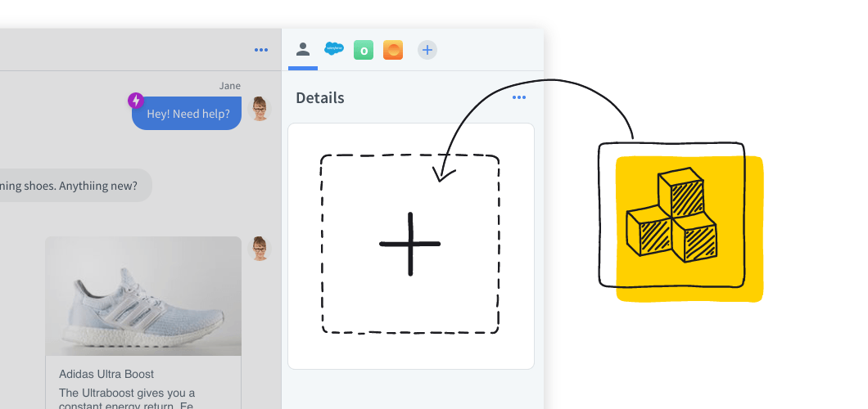Open the green 'o' app tab
868x409 pixels.
(x=364, y=50)
